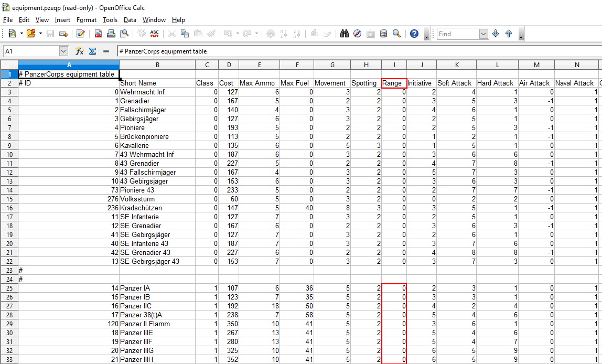Click the Hyperlink globe icon
Image resolution: width=602 pixels, height=364 pixels.
(x=271, y=34)
